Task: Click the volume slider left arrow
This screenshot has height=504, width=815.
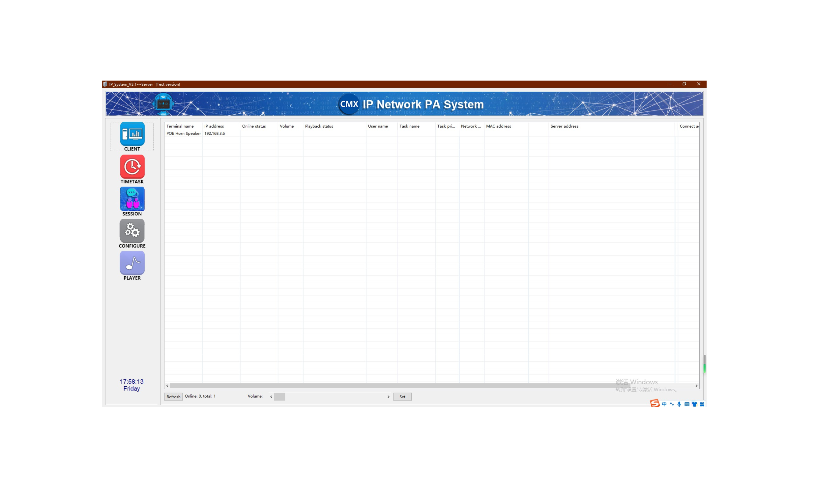Action: point(271,397)
